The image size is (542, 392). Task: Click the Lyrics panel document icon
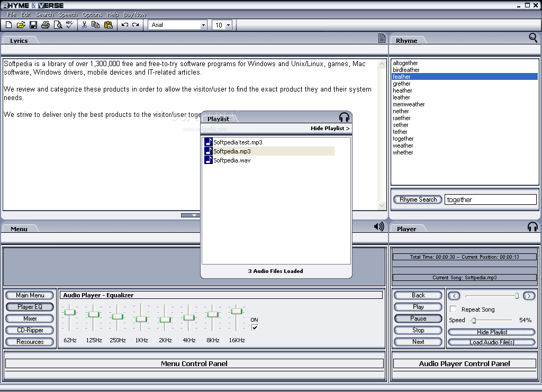pos(382,38)
